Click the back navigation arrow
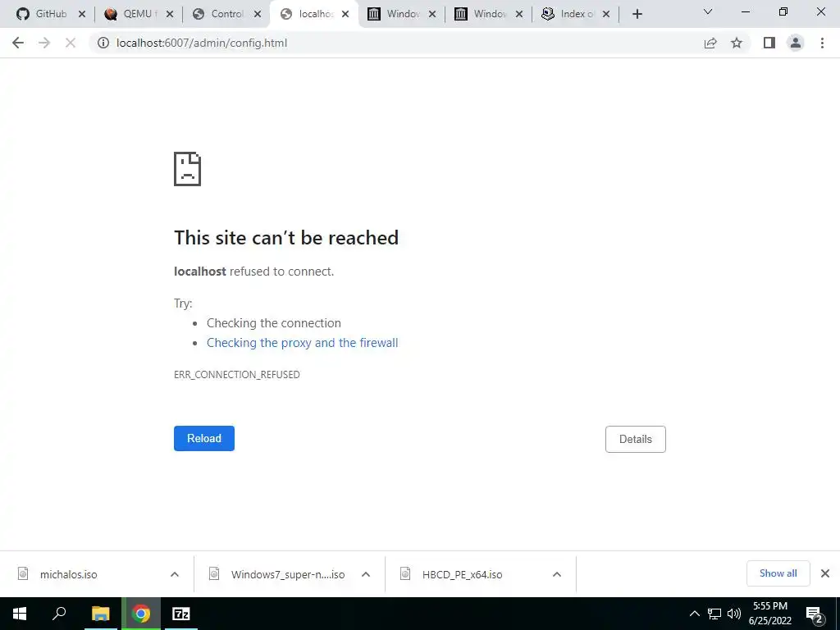Viewport: 840px width, 630px height. [18, 43]
